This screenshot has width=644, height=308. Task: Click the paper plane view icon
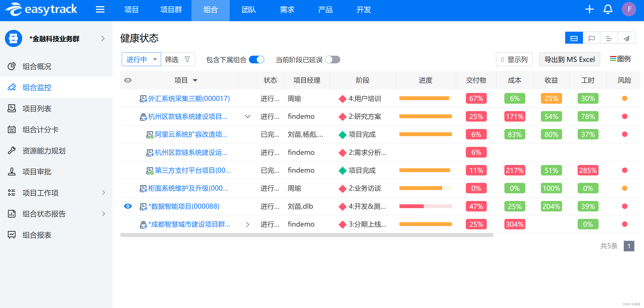[x=626, y=38]
